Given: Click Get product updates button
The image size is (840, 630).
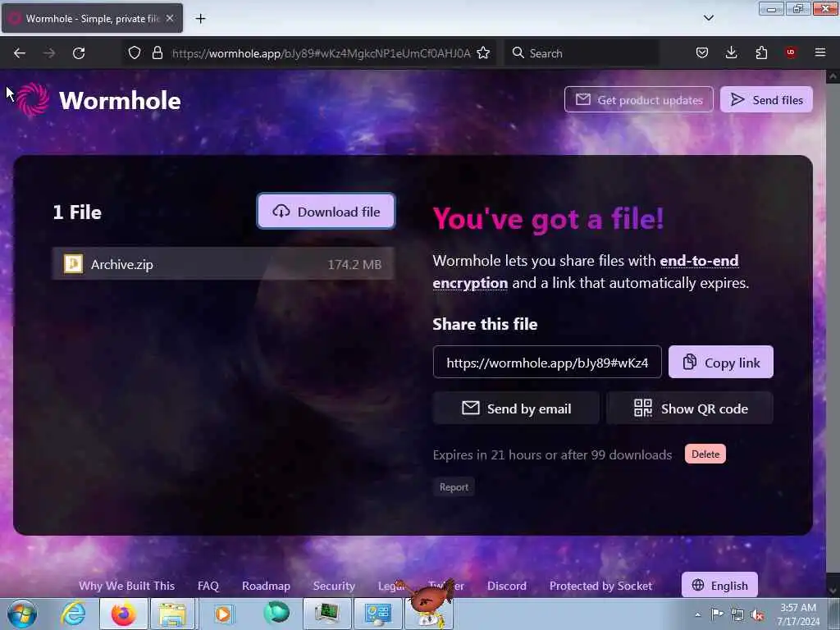Looking at the screenshot, I should click(x=638, y=99).
